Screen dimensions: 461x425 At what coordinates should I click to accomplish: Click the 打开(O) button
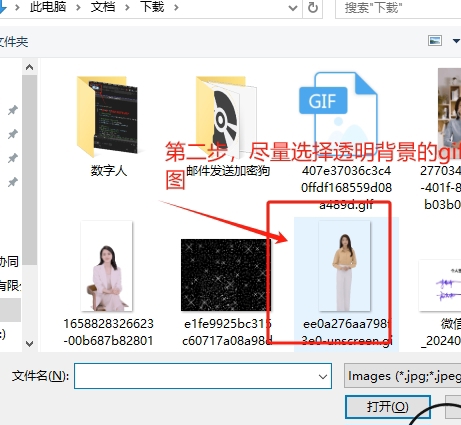click(388, 407)
